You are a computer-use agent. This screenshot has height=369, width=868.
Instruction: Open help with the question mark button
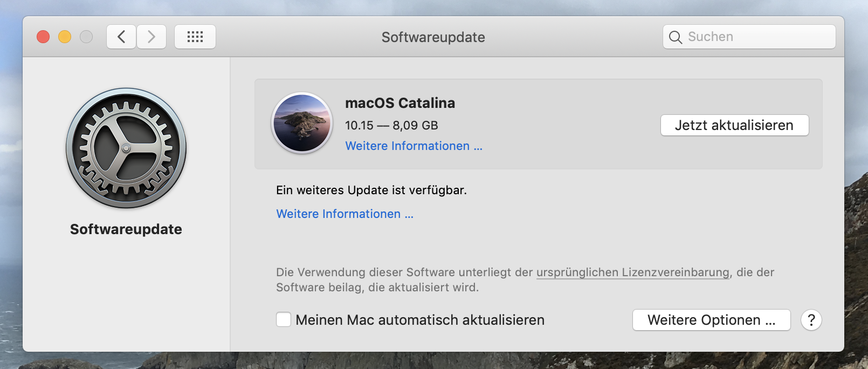811,320
